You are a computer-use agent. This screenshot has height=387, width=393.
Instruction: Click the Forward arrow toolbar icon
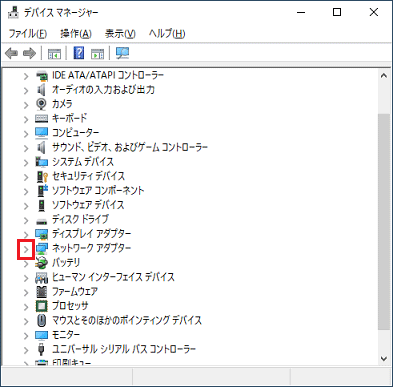29,53
